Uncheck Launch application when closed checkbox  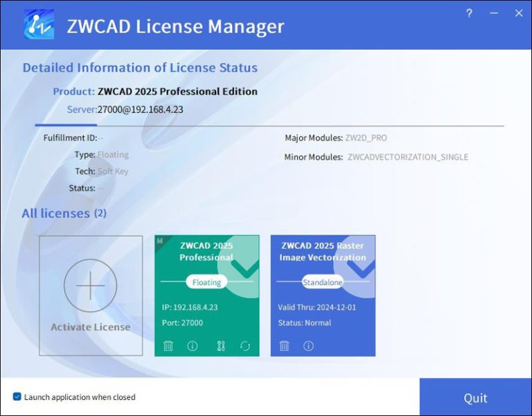coord(17,397)
